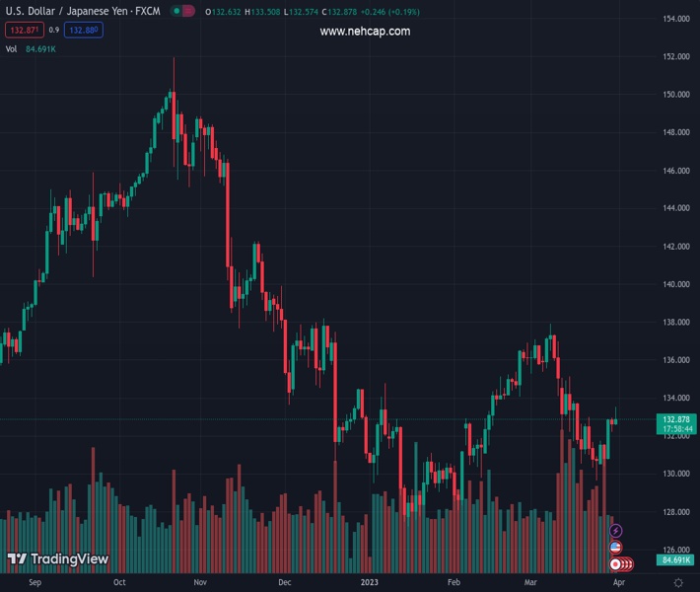Click the 150.000 level on price scale
The width and height of the screenshot is (700, 592).
point(675,95)
